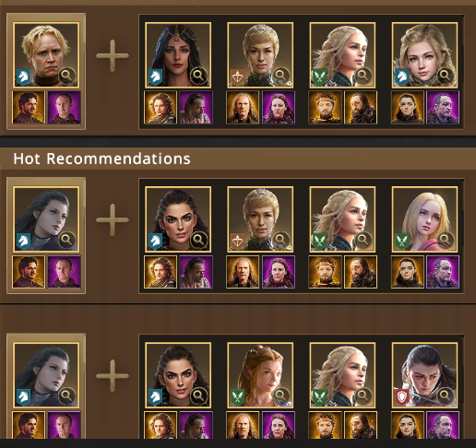The image size is (476, 448).
Task: Click red shield badge on dark ponytail warrior
Action: 402,397
